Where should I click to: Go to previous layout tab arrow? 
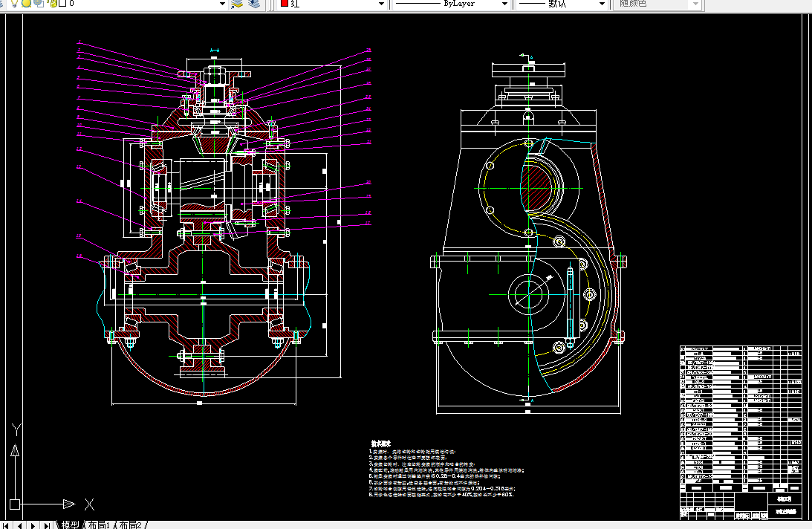[19, 525]
